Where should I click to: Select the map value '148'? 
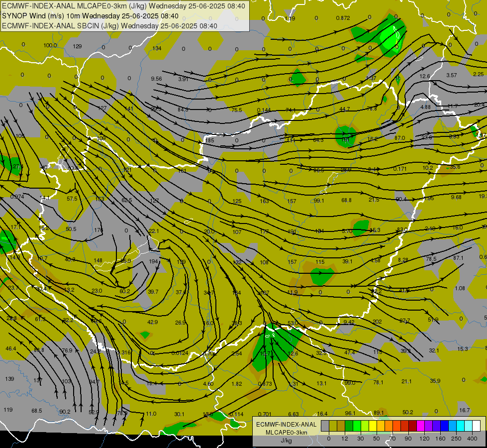(98, 260)
